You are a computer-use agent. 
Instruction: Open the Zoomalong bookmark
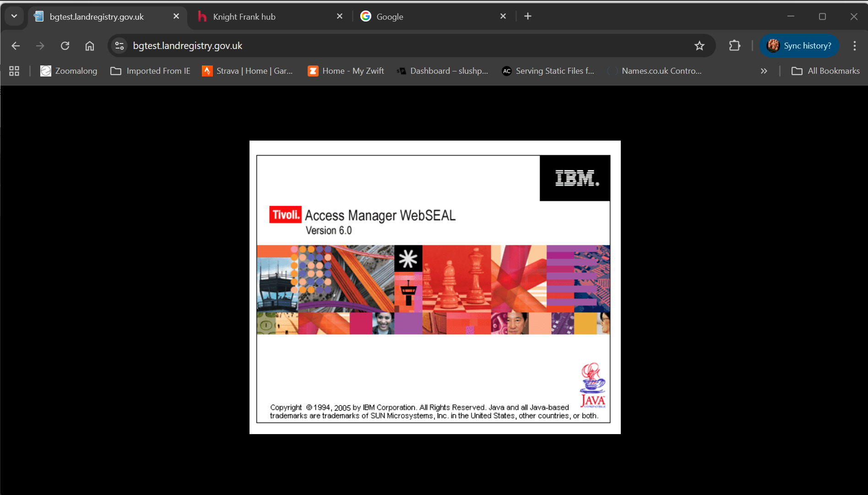point(69,71)
